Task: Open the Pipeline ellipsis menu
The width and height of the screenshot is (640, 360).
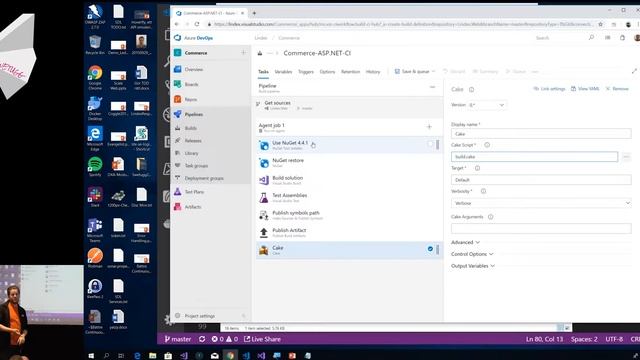Action: pos(432,87)
